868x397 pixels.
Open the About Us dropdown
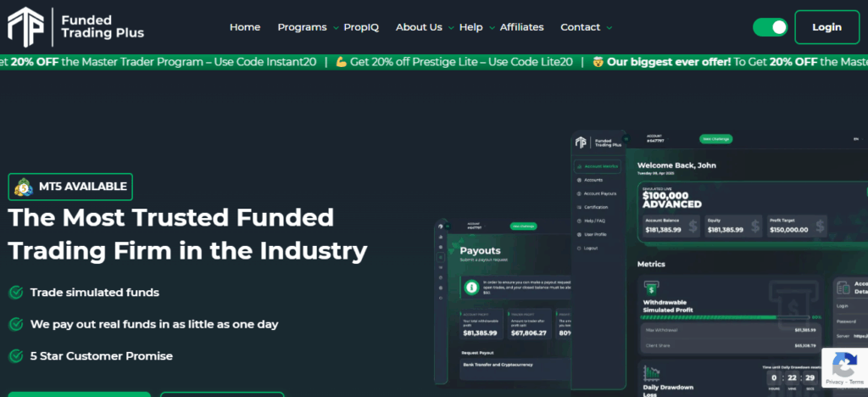pyautogui.click(x=424, y=27)
